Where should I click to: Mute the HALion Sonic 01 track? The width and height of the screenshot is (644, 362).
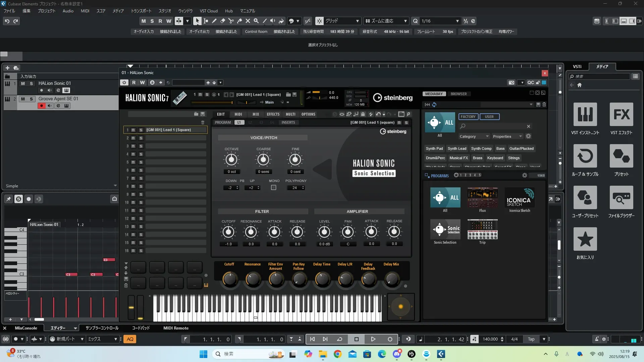point(23,83)
